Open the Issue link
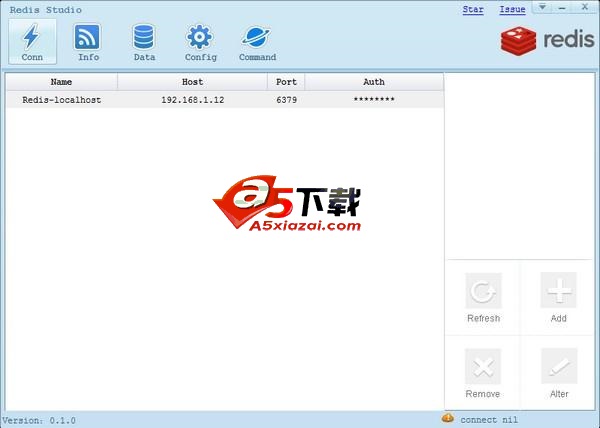 point(512,10)
